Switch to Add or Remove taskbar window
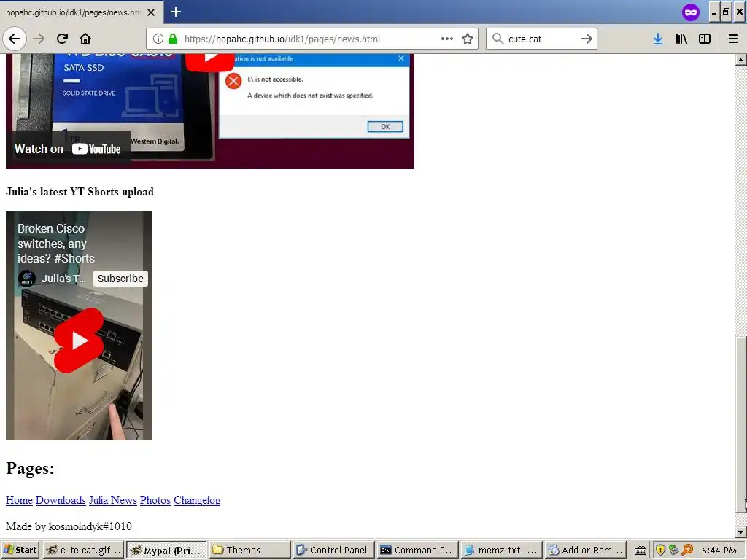Screen dimensions: 747x560 (585, 550)
